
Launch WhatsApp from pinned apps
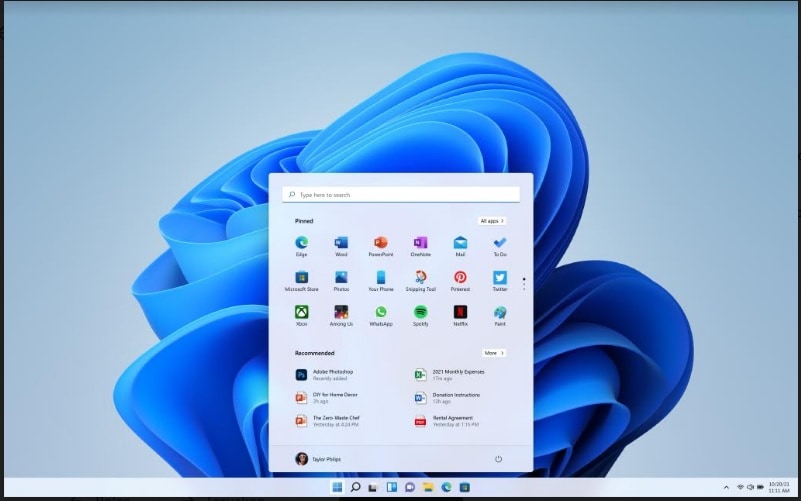point(380,312)
